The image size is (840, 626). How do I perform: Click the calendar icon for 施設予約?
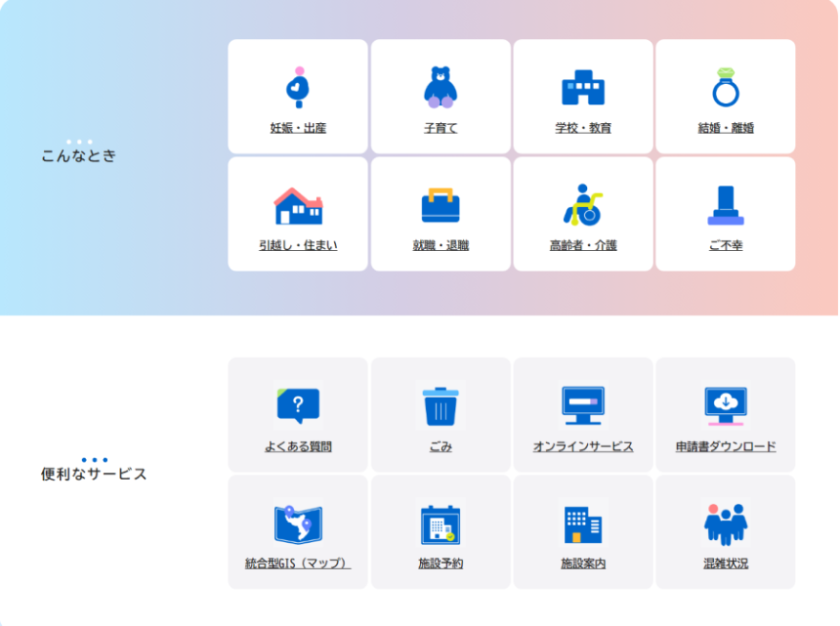(441, 523)
